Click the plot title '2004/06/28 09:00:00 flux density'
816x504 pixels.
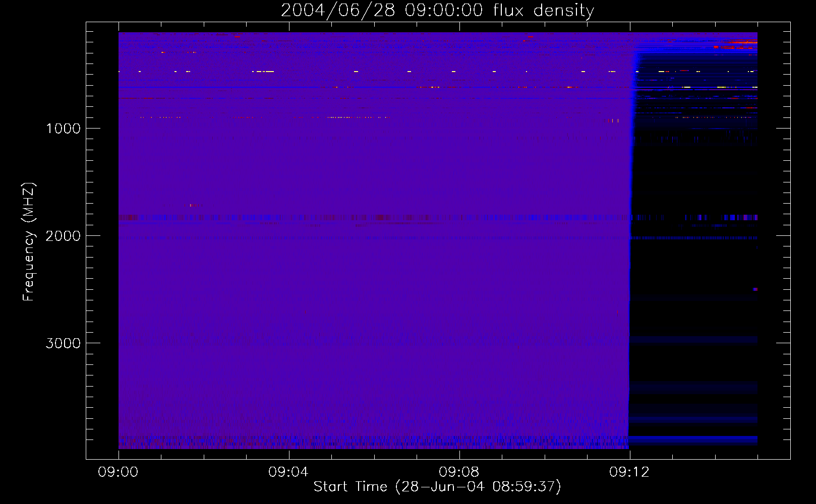[x=437, y=11]
